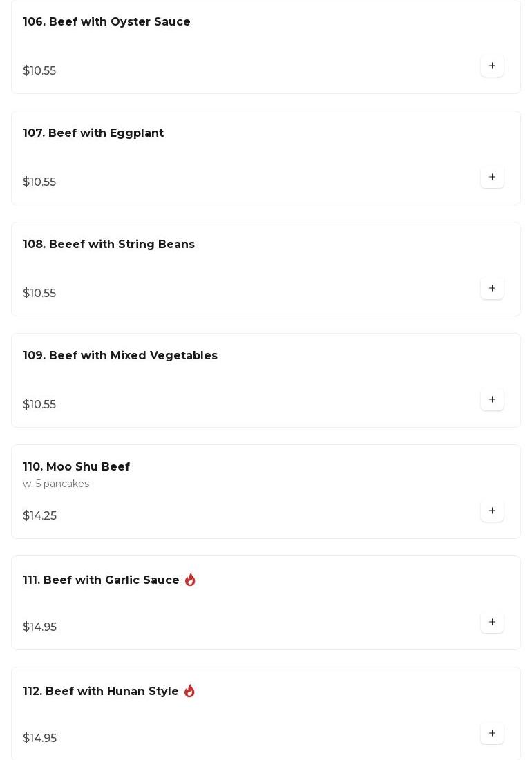Select 111. Beef with Garlic Sauce title
The width and height of the screenshot is (532, 760).
coord(101,580)
